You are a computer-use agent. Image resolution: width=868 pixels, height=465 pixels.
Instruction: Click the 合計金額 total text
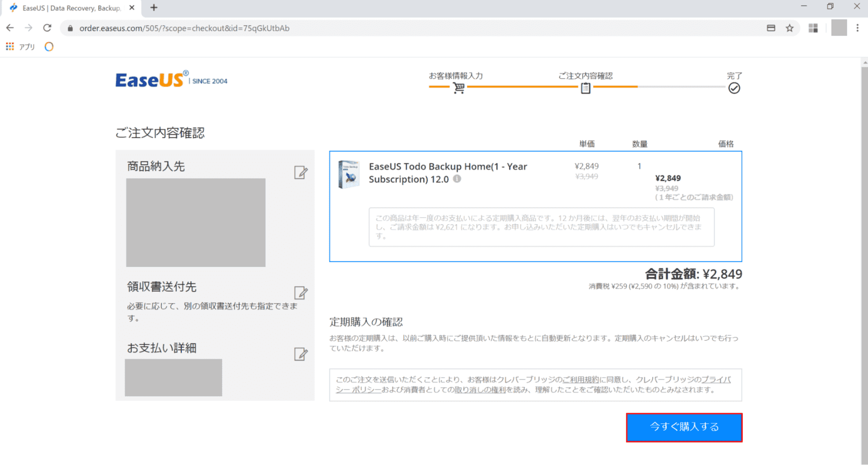693,274
